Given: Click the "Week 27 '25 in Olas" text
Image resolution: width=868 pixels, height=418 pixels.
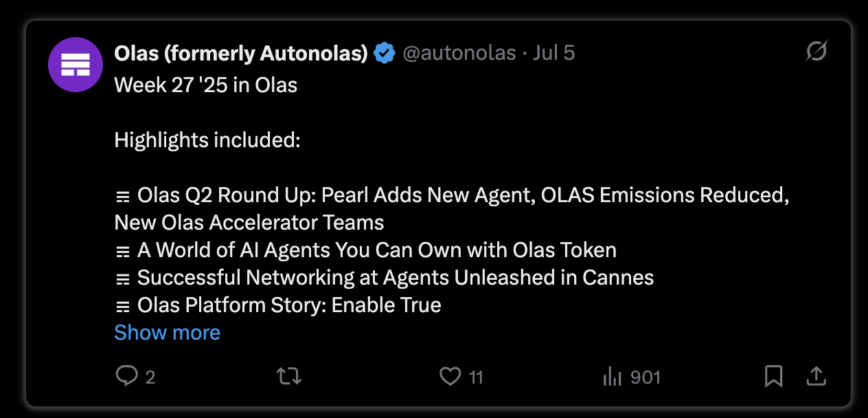Looking at the screenshot, I should (206, 85).
